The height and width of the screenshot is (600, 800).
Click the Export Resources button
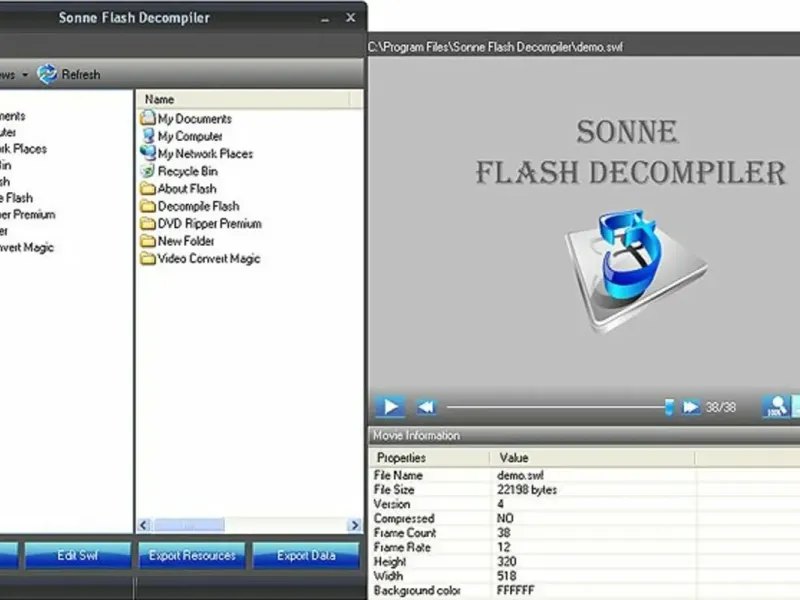(x=192, y=555)
